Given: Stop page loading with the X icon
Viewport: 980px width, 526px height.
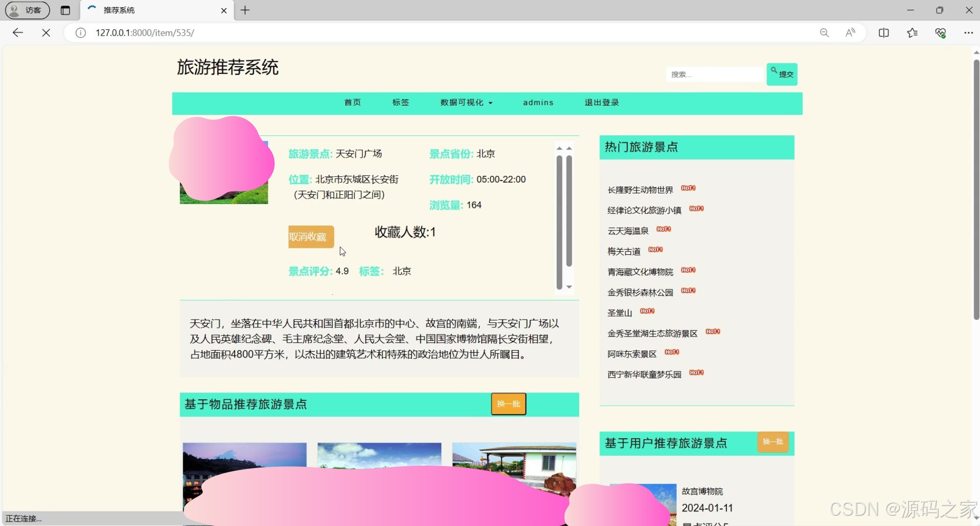Looking at the screenshot, I should [x=45, y=33].
